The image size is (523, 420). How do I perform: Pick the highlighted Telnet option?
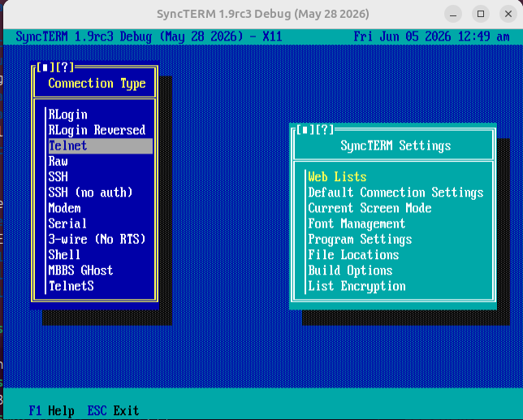click(101, 145)
